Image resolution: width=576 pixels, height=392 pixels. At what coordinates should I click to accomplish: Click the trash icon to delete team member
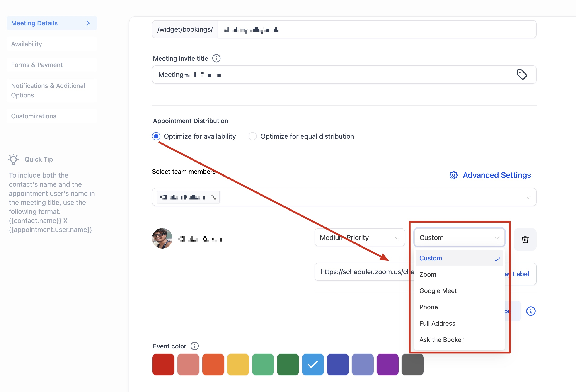[x=525, y=239]
